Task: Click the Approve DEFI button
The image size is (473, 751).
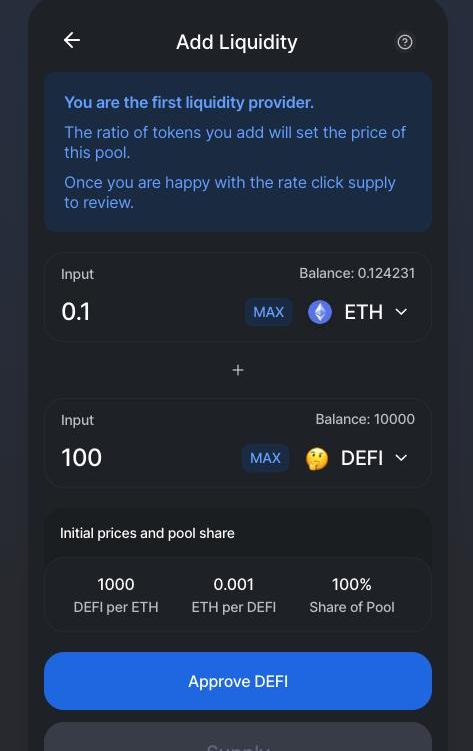Action: click(238, 681)
